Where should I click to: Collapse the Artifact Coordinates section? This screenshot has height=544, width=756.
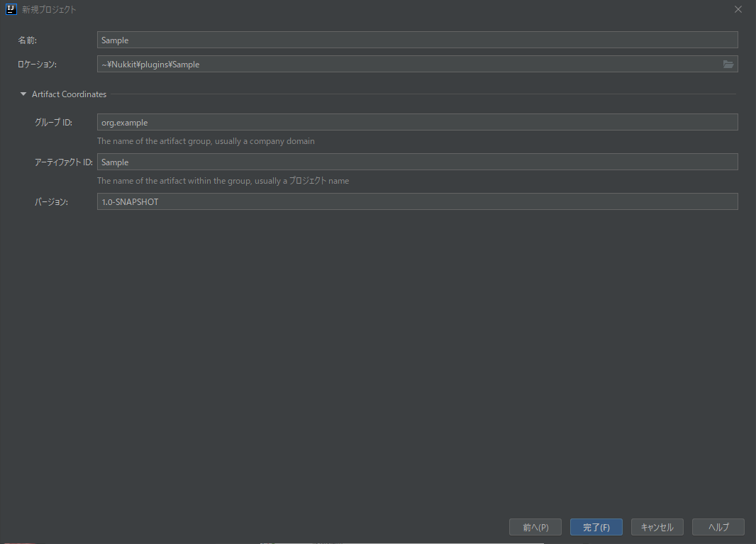click(23, 94)
